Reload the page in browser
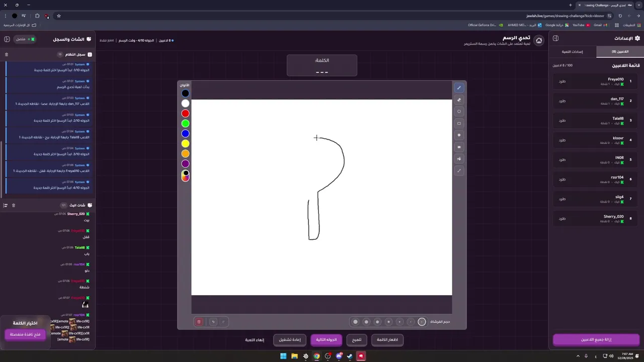Image resolution: width=644 pixels, height=362 pixels. [620, 16]
